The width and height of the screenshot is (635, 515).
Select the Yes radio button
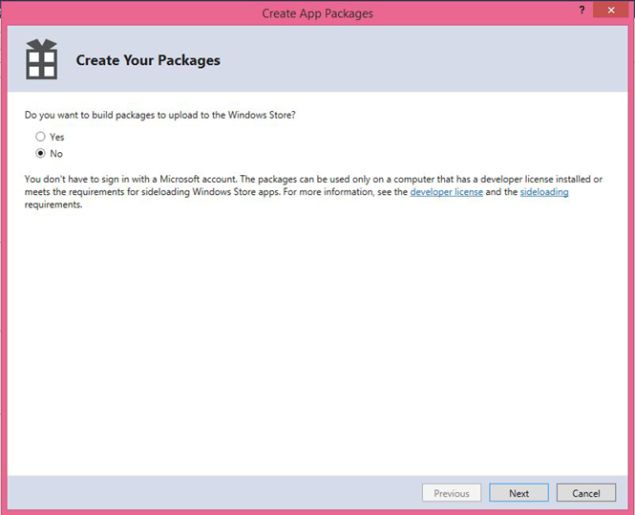tap(40, 137)
